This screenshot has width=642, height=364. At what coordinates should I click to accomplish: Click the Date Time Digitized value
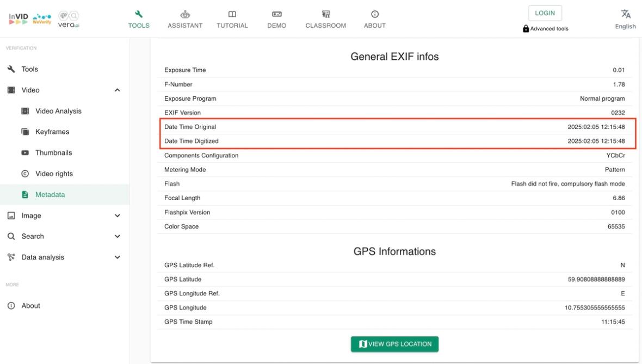pos(596,141)
